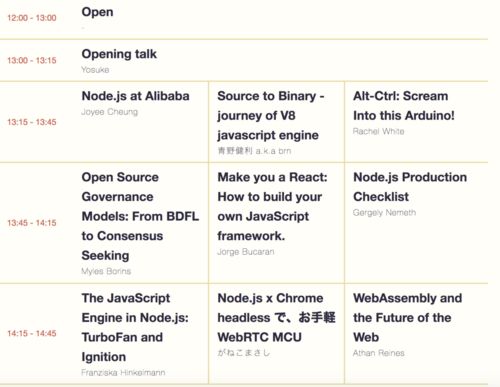Click speaker name Franziska Hinkelmann

click(x=123, y=373)
